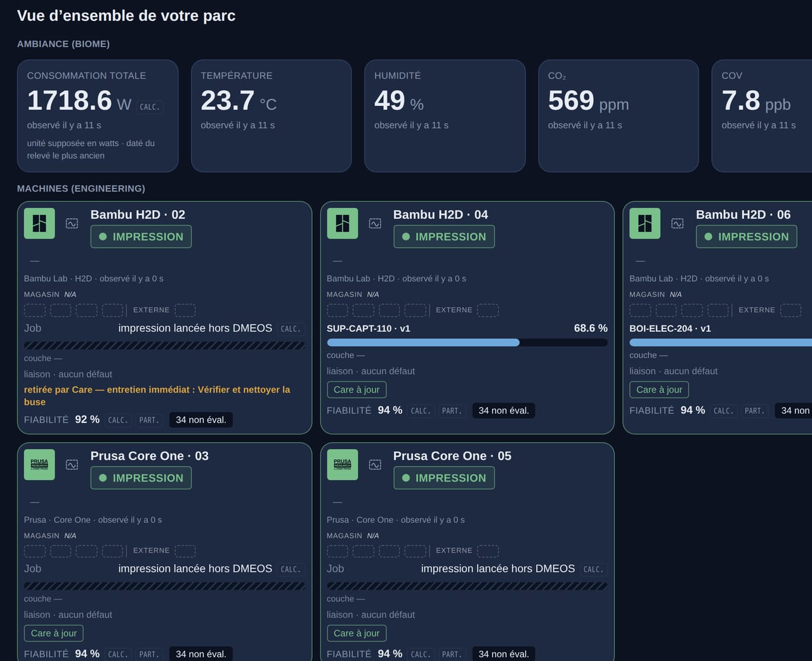Viewport: 812px width, 661px height.
Task: Click the Prusa logo on Prusa Core One · 05
Action: (343, 464)
